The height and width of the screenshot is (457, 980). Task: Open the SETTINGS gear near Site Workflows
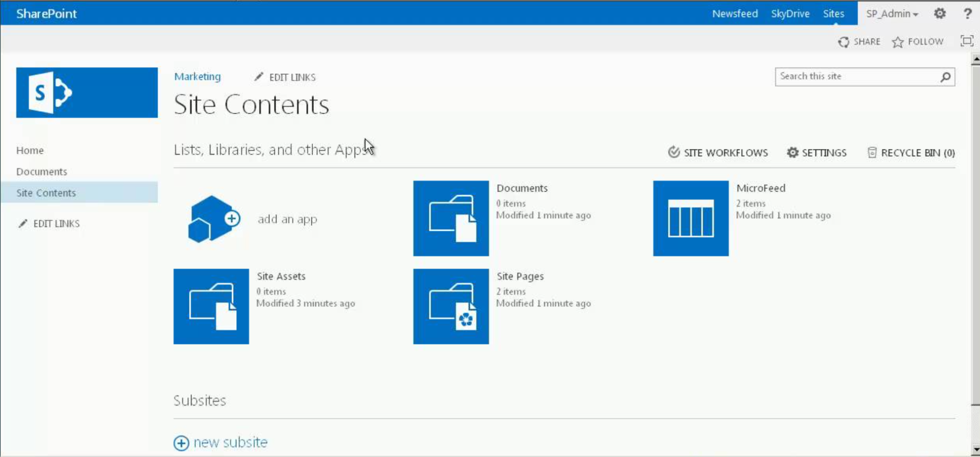(x=793, y=152)
